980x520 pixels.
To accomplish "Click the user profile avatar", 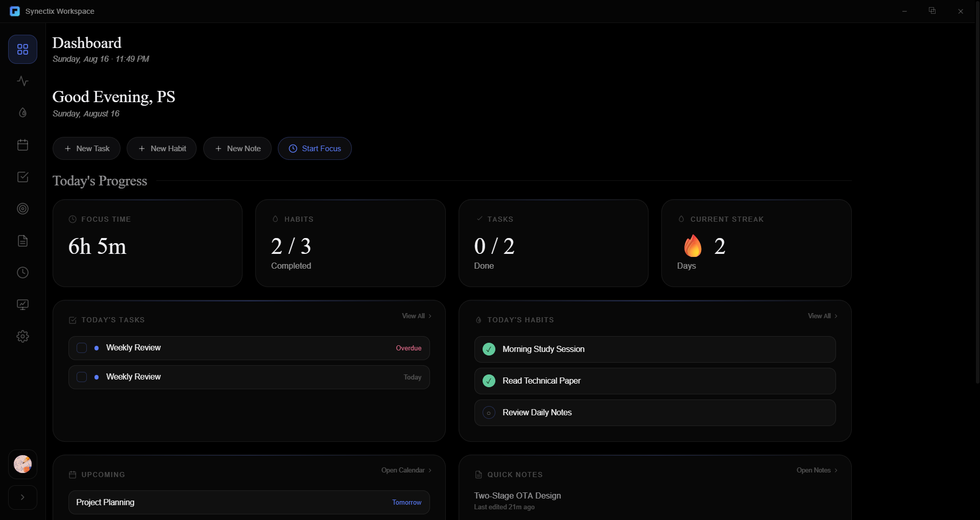I will (x=22, y=464).
